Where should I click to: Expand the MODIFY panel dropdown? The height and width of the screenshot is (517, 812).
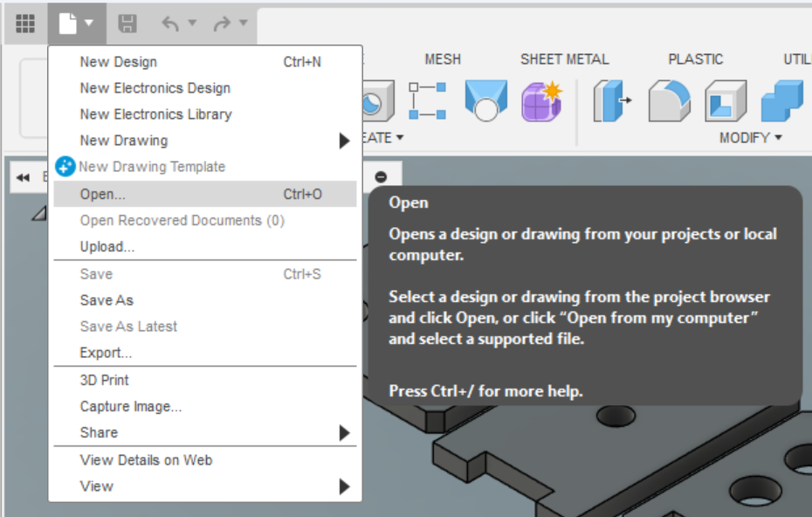coord(750,138)
